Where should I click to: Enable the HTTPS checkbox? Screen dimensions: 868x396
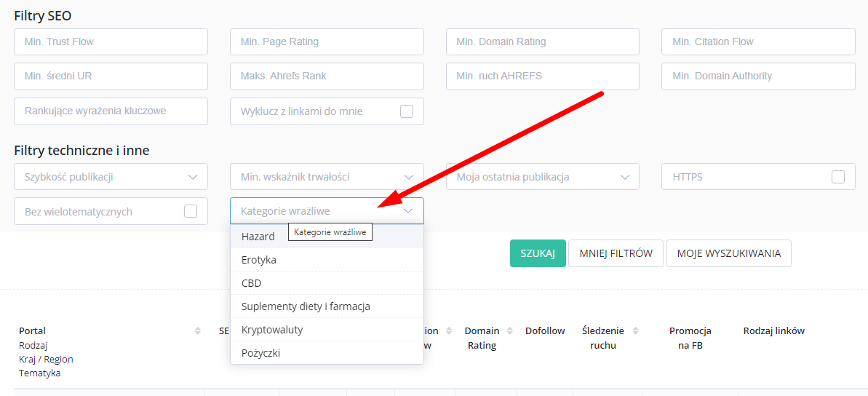[838, 177]
